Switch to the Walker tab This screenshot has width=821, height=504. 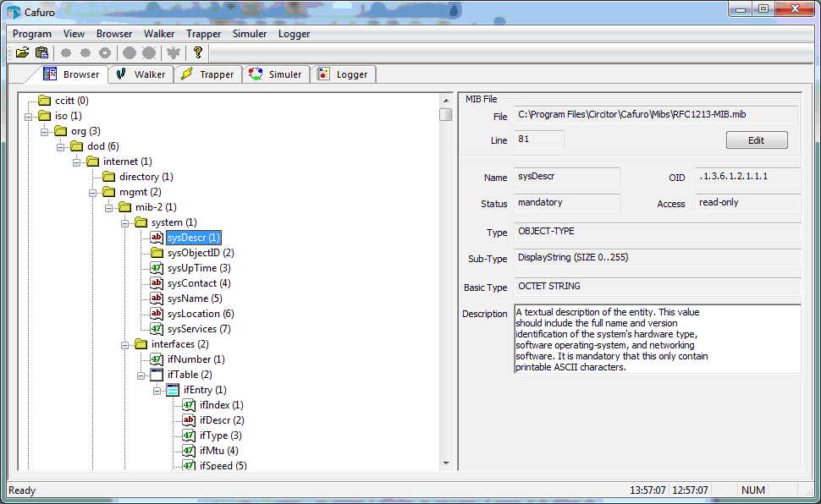(x=141, y=74)
